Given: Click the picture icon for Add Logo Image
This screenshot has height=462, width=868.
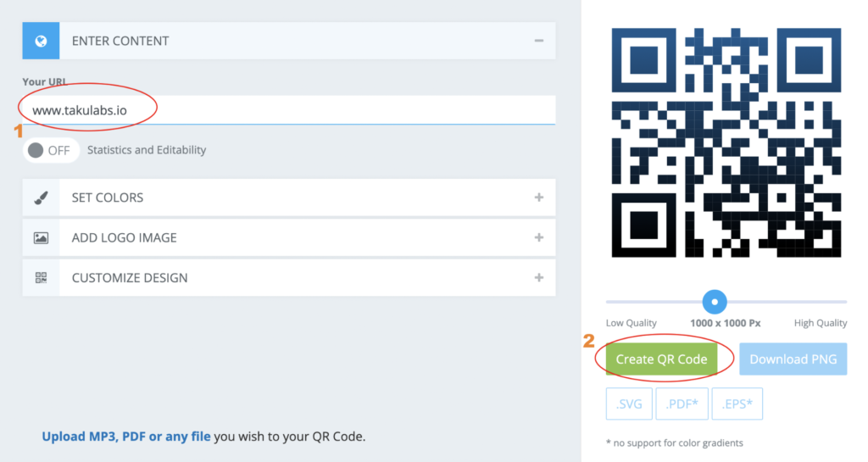Looking at the screenshot, I should [41, 238].
